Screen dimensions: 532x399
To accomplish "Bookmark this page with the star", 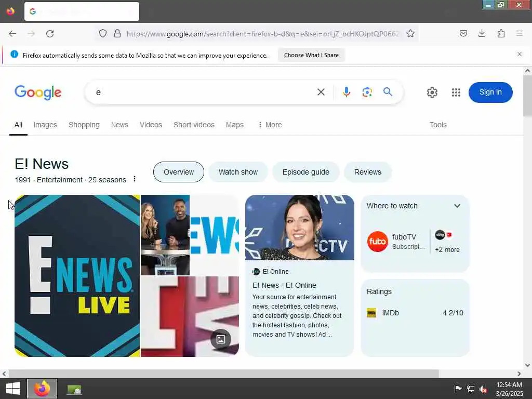I will click(410, 33).
